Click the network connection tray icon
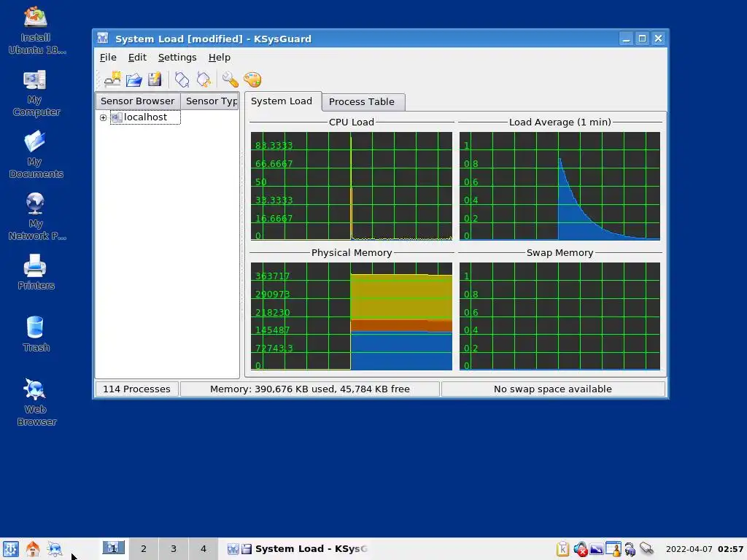 click(x=646, y=549)
